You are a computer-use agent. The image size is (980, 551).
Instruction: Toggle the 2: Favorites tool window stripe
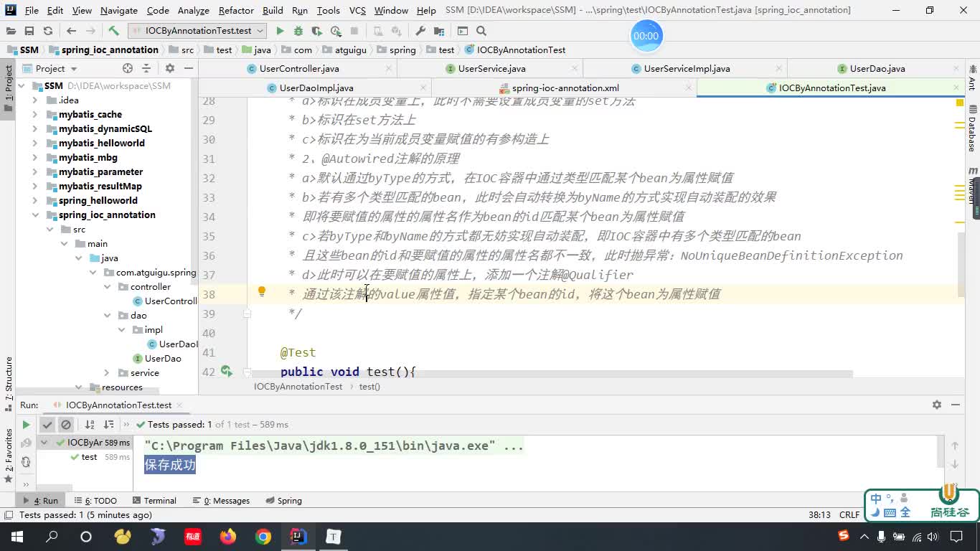click(9, 456)
